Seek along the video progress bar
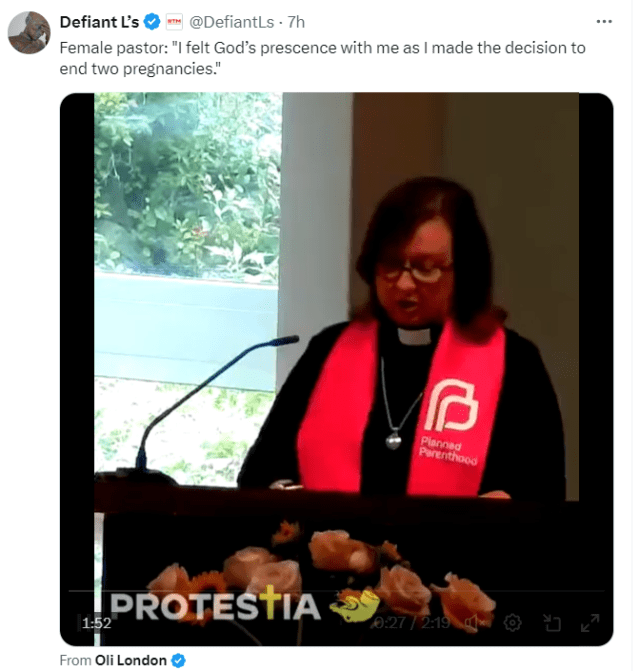The height and width of the screenshot is (671, 640). [336, 591]
